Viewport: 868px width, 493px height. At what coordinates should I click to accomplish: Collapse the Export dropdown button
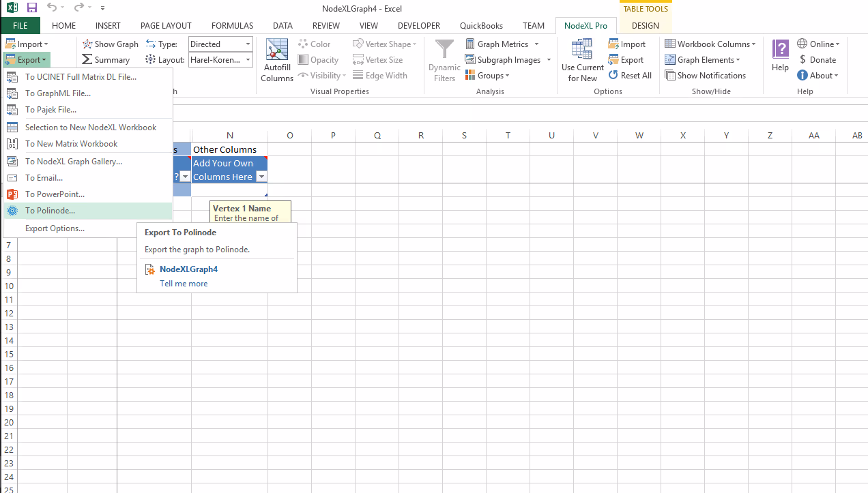click(26, 60)
